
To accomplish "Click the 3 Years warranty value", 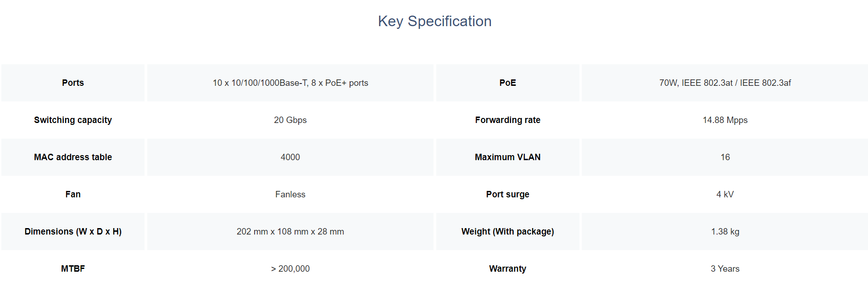I will tap(725, 268).
